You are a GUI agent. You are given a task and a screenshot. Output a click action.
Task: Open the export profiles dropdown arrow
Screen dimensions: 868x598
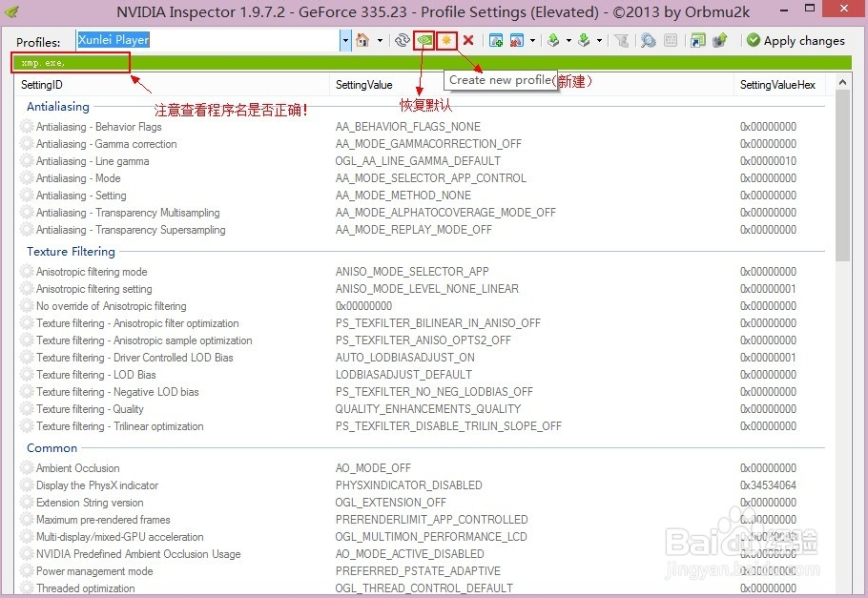pos(568,40)
